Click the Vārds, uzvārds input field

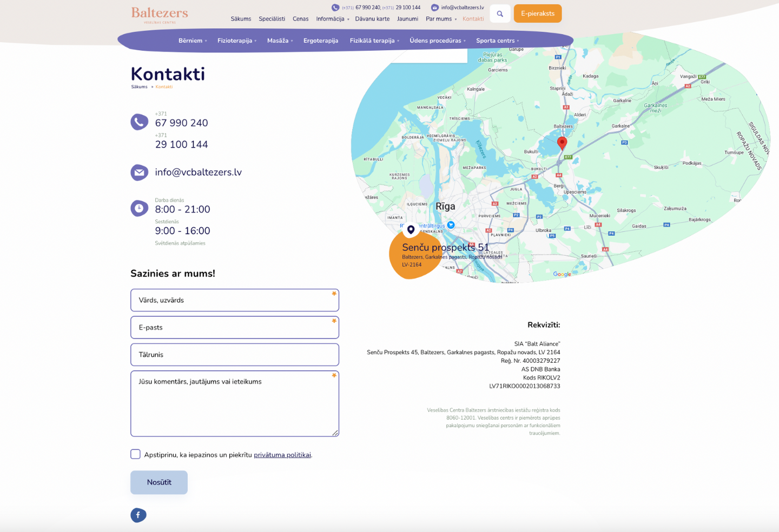point(234,300)
